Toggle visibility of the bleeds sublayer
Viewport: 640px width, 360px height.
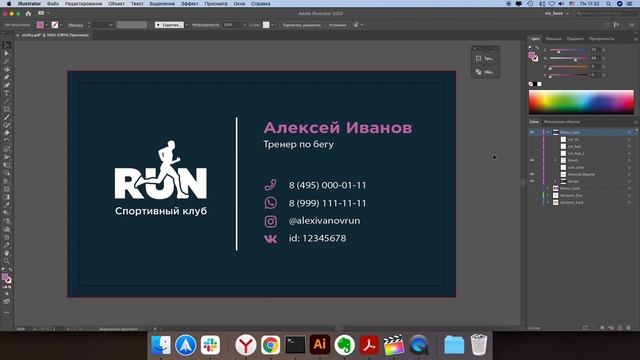[x=532, y=160]
